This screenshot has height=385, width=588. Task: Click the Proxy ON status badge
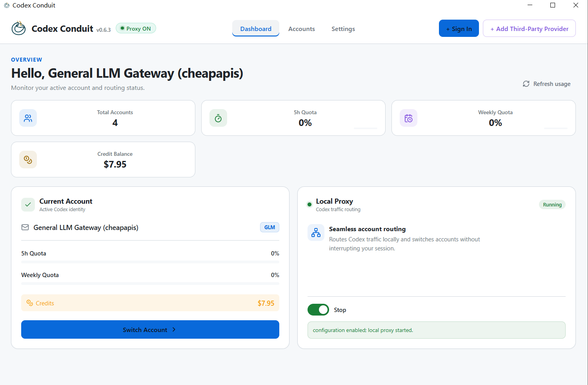click(136, 28)
